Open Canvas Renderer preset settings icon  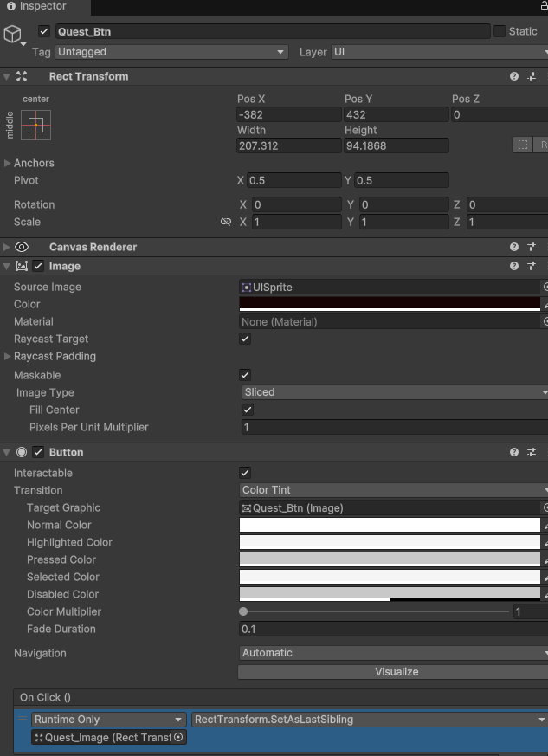point(532,247)
